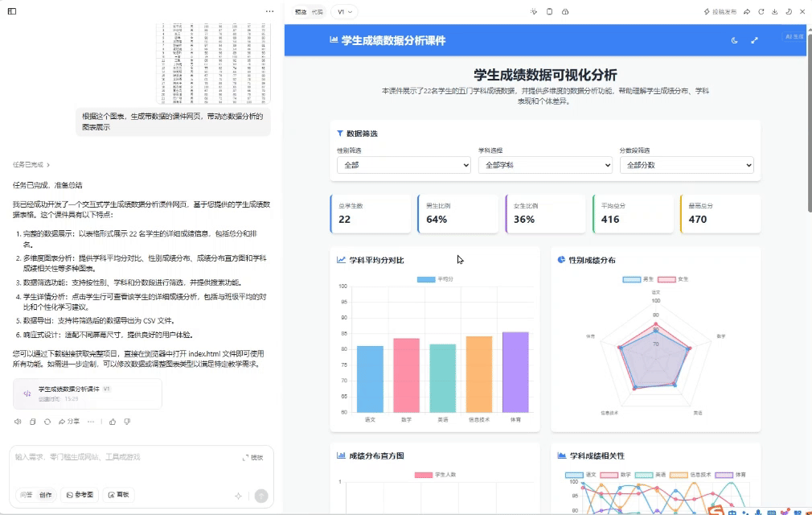Select the 创作 mode in the chat input
The height and width of the screenshot is (515, 812).
pos(47,495)
